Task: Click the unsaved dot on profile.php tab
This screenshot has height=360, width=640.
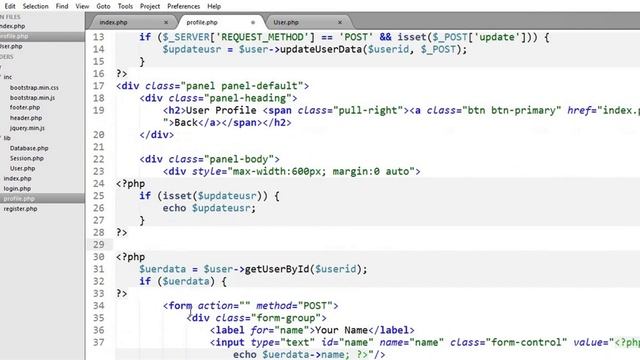Action: tap(253, 22)
